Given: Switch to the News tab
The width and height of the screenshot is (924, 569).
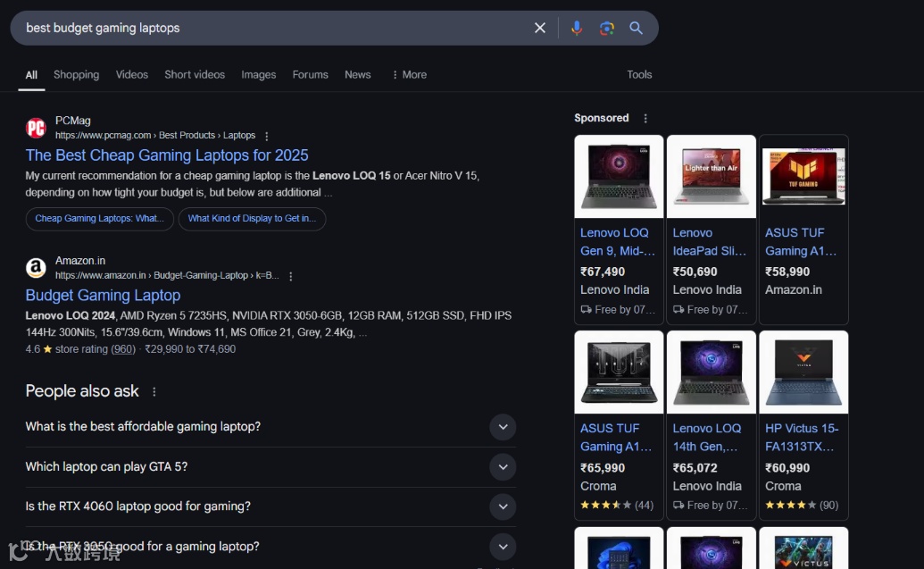Looking at the screenshot, I should [x=358, y=75].
